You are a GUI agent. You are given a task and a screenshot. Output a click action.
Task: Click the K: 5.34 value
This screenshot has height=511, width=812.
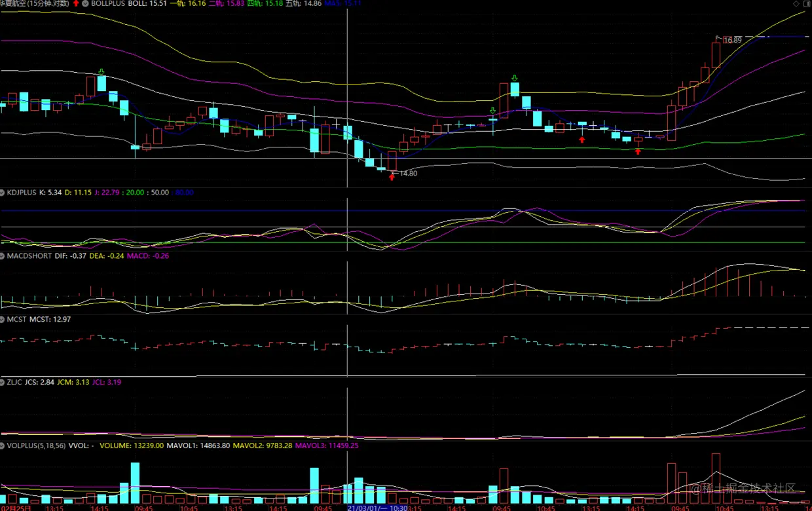(x=51, y=193)
